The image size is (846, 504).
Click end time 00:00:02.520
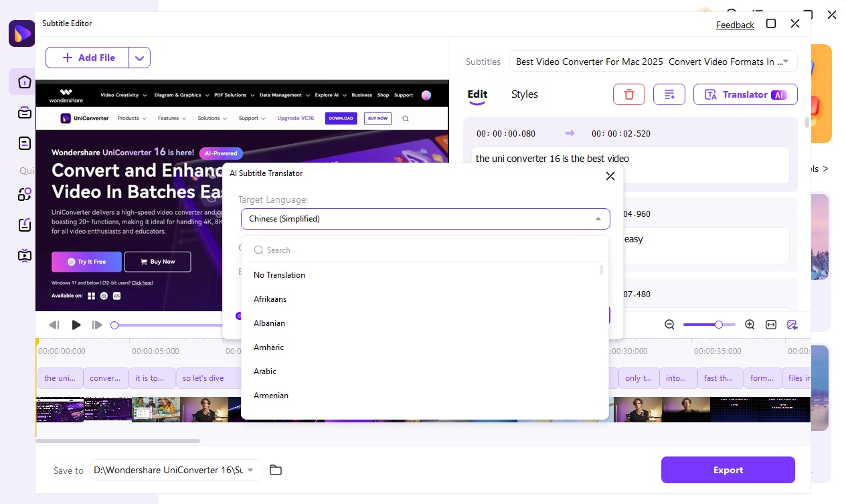[x=621, y=133]
